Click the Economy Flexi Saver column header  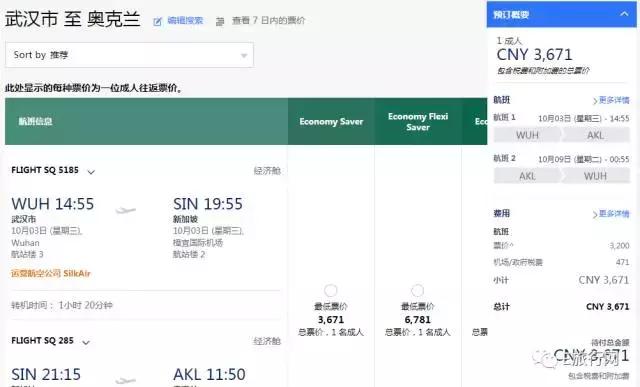point(418,122)
